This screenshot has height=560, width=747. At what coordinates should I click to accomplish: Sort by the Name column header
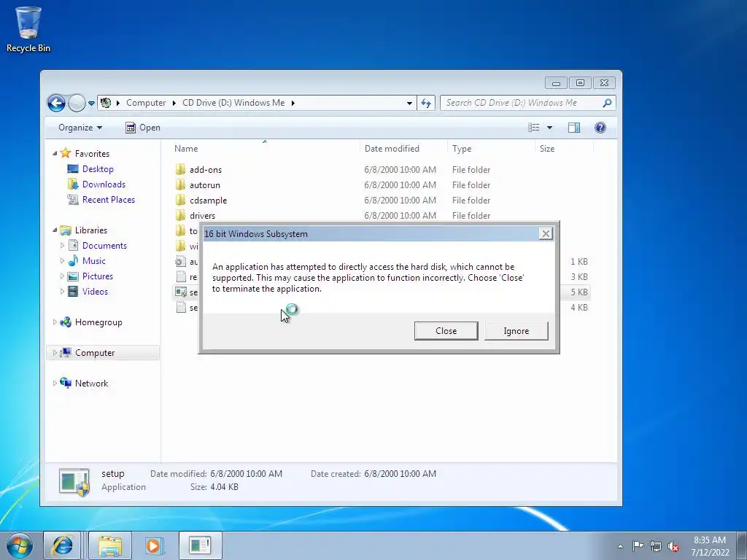[x=264, y=149]
